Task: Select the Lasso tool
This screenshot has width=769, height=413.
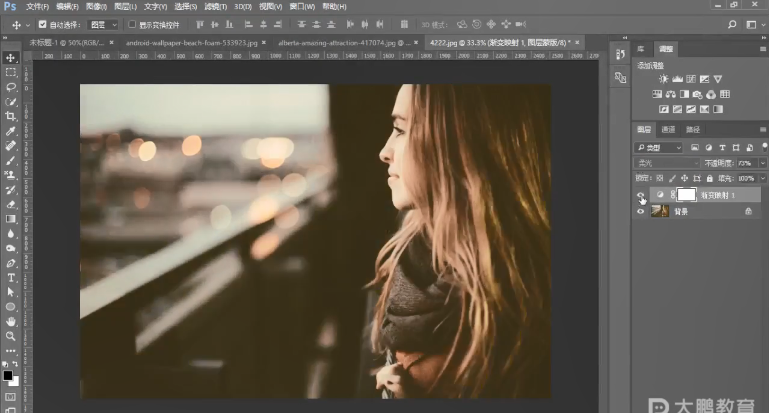Action: click(x=11, y=87)
